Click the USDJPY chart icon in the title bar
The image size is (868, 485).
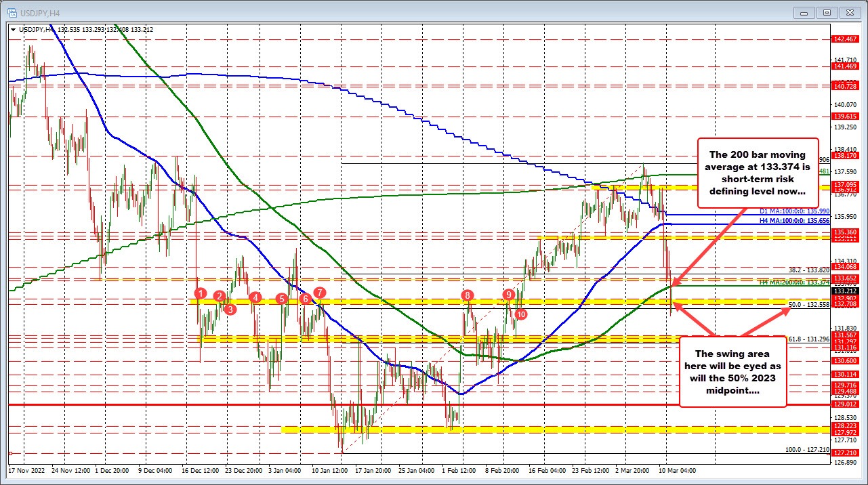[x=12, y=12]
